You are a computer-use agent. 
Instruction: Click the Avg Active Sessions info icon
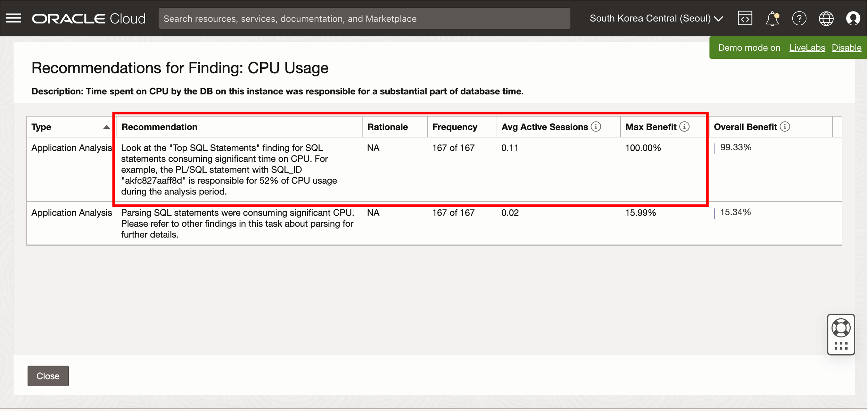tap(596, 127)
